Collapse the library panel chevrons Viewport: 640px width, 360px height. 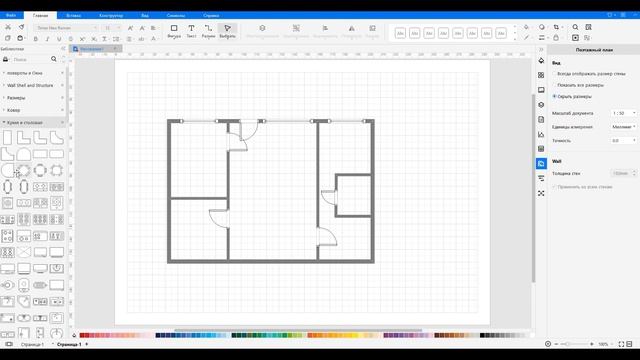click(x=63, y=49)
